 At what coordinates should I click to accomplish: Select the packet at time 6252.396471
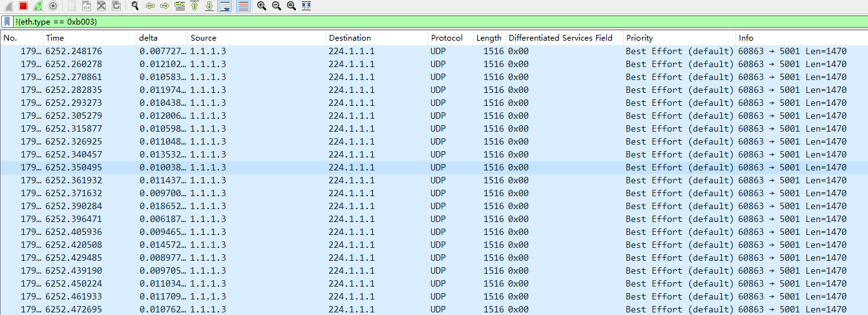[x=434, y=219]
